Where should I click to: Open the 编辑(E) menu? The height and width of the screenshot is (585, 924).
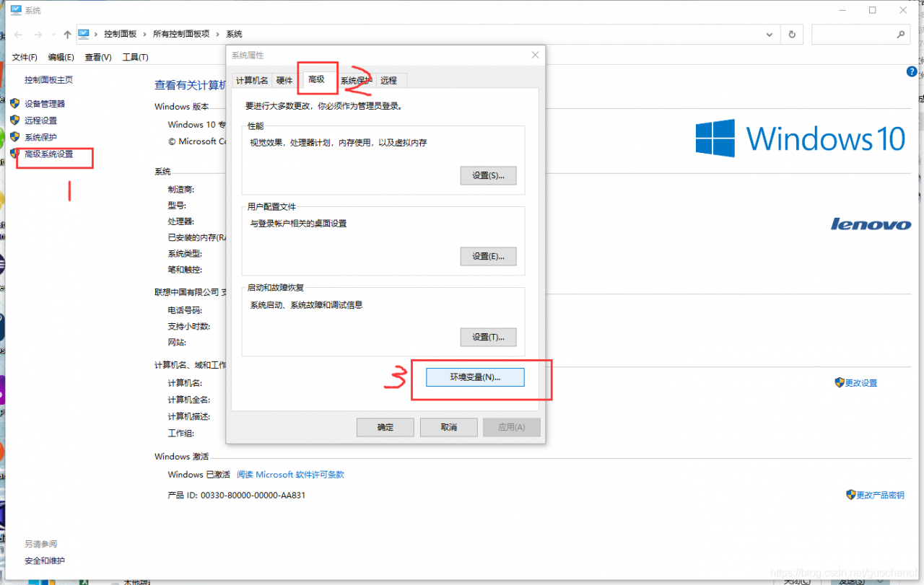[61, 57]
